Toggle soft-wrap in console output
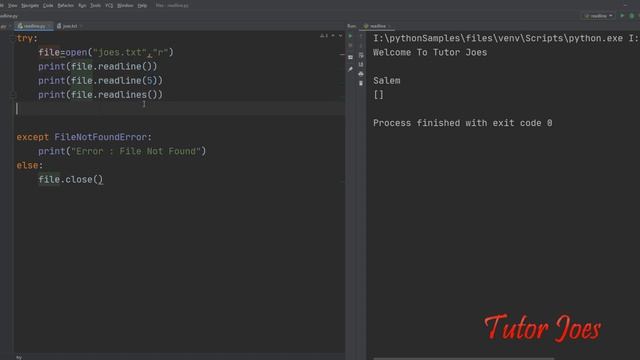 pos(361,55)
